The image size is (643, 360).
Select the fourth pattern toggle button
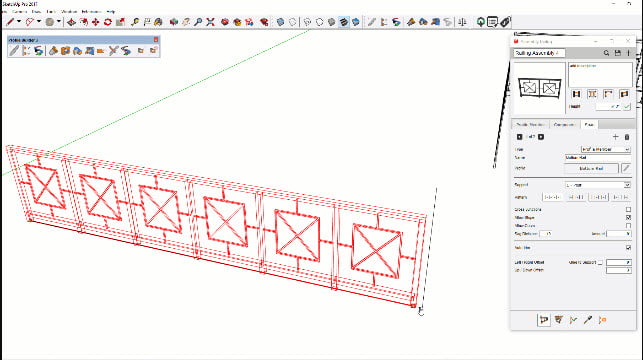620,197
